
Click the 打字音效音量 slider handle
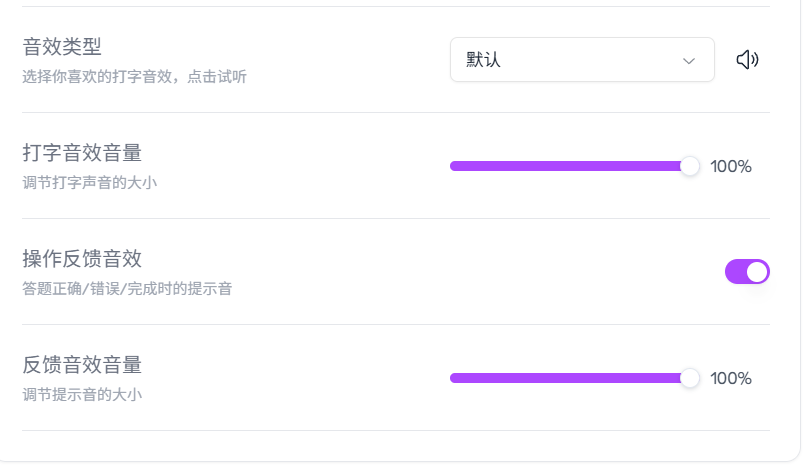[x=689, y=166]
